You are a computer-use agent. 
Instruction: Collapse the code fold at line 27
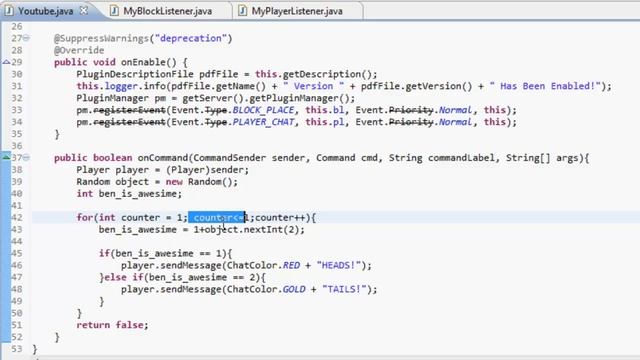(x=26, y=38)
